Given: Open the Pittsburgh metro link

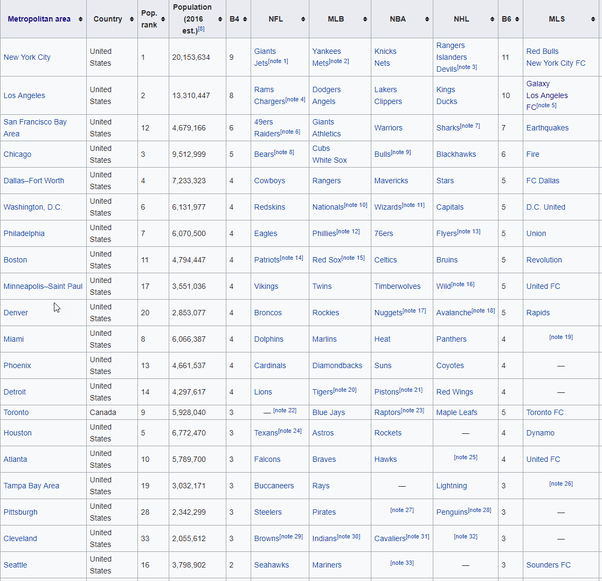Looking at the screenshot, I should tap(20, 512).
